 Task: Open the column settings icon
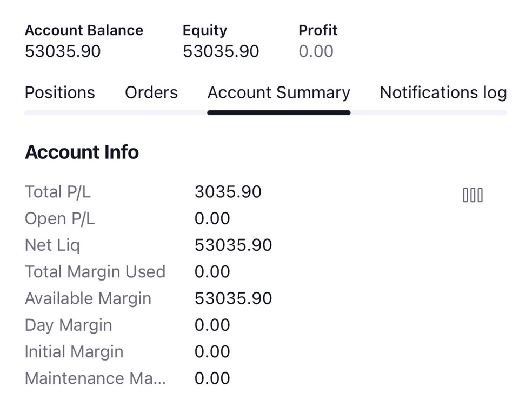coord(473,195)
